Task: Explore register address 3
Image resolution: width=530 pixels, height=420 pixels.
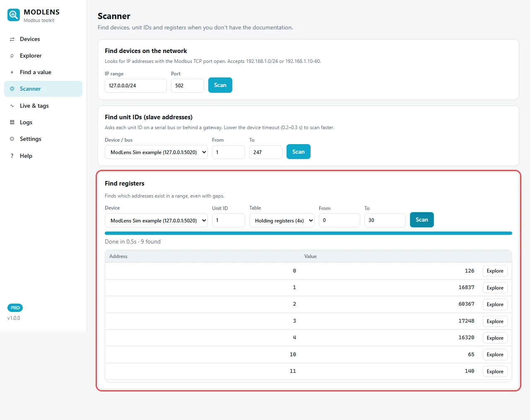Action: click(495, 321)
